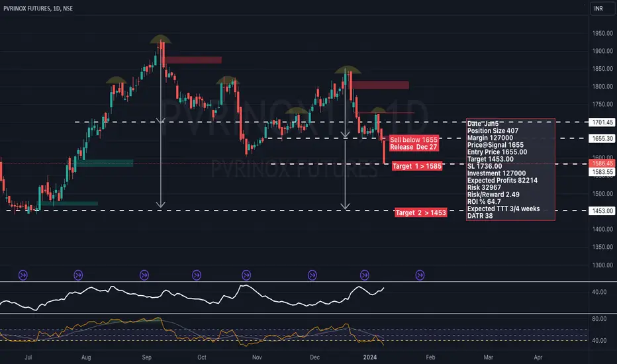
Task: Open the INR currency selector
Action: pyautogui.click(x=602, y=8)
